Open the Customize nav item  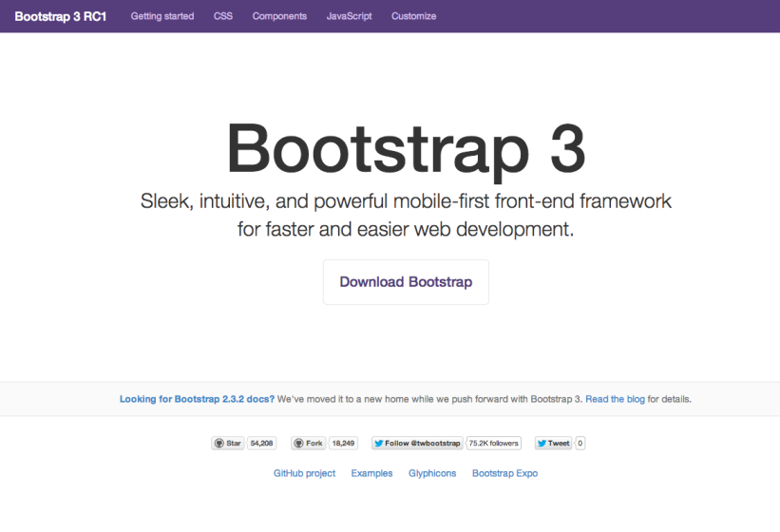(x=414, y=16)
